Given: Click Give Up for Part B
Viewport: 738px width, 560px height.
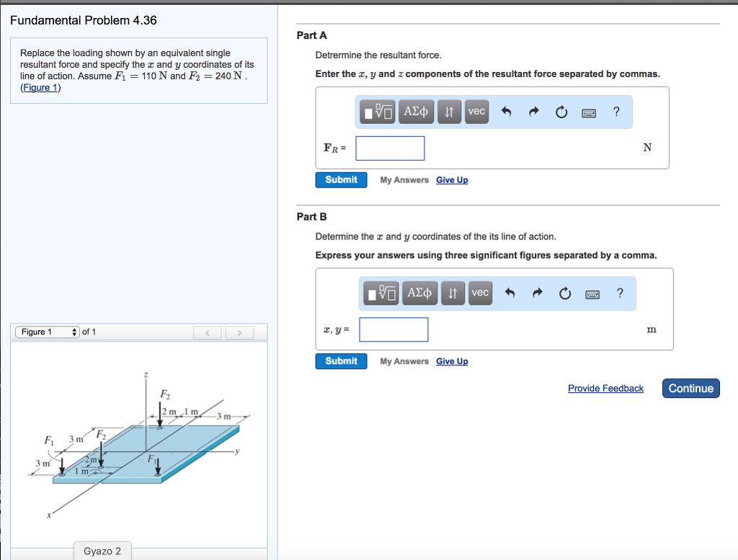Looking at the screenshot, I should pos(452,361).
